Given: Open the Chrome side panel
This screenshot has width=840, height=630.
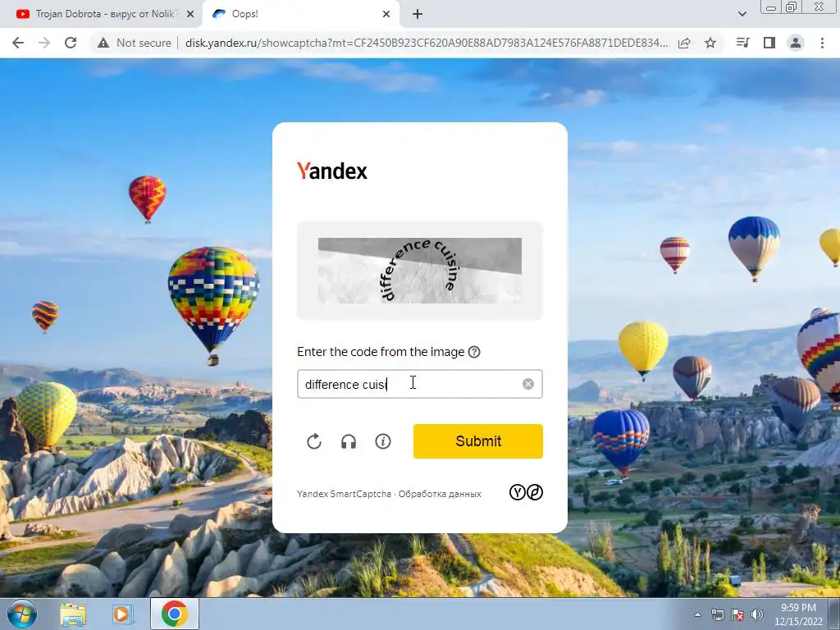Looking at the screenshot, I should pyautogui.click(x=769, y=43).
